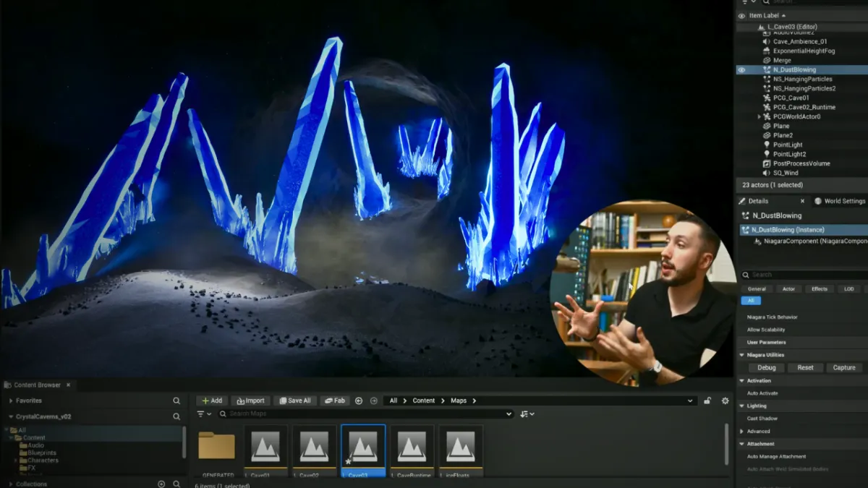Click the search icon next to Favorites

click(176, 401)
